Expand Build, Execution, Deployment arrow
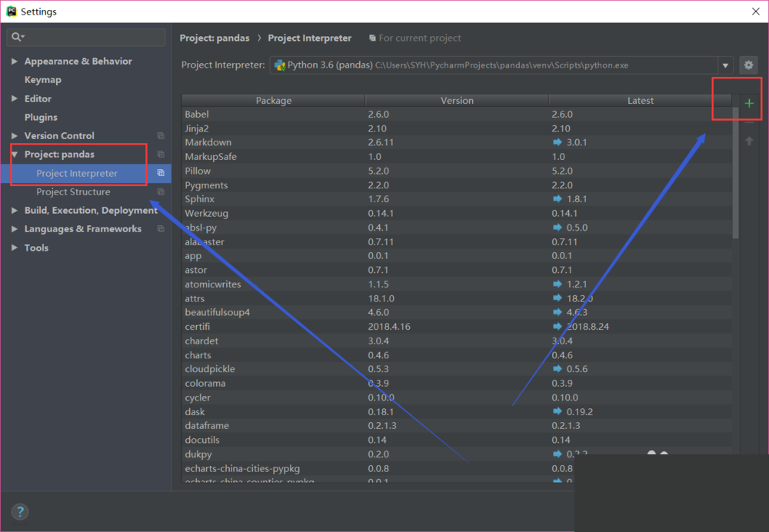The width and height of the screenshot is (769, 532). 14,211
